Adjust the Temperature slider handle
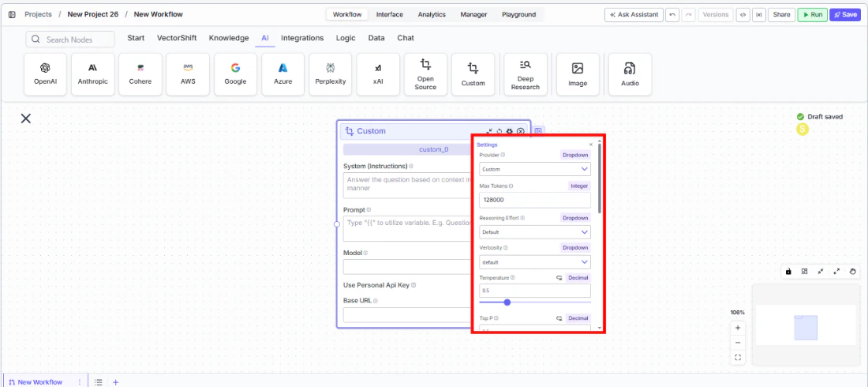This screenshot has height=387, width=868. tap(507, 302)
